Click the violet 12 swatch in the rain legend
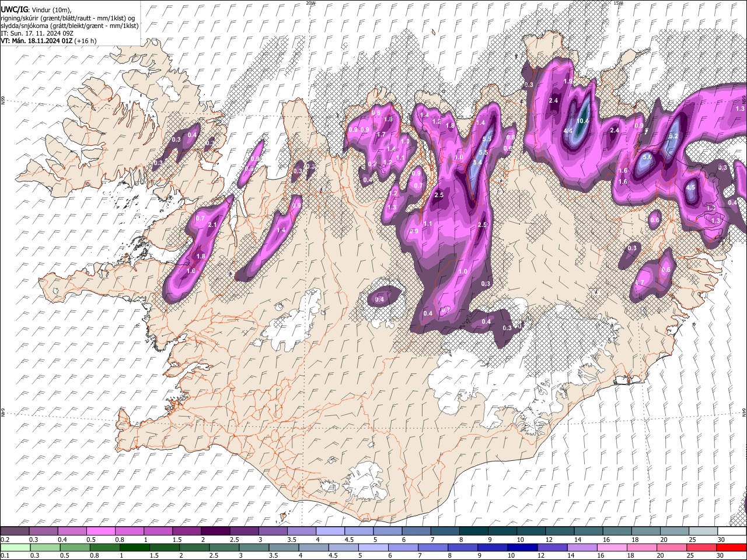Viewport: 747px width, 560px height. [551, 548]
